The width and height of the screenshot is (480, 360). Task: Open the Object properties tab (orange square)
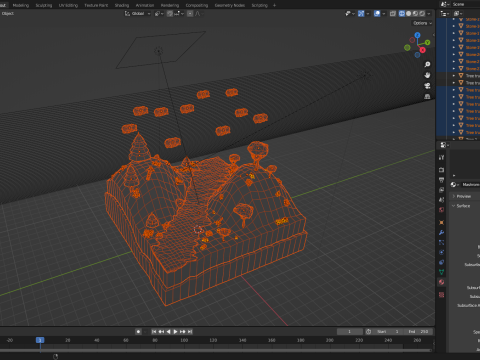pyautogui.click(x=441, y=222)
